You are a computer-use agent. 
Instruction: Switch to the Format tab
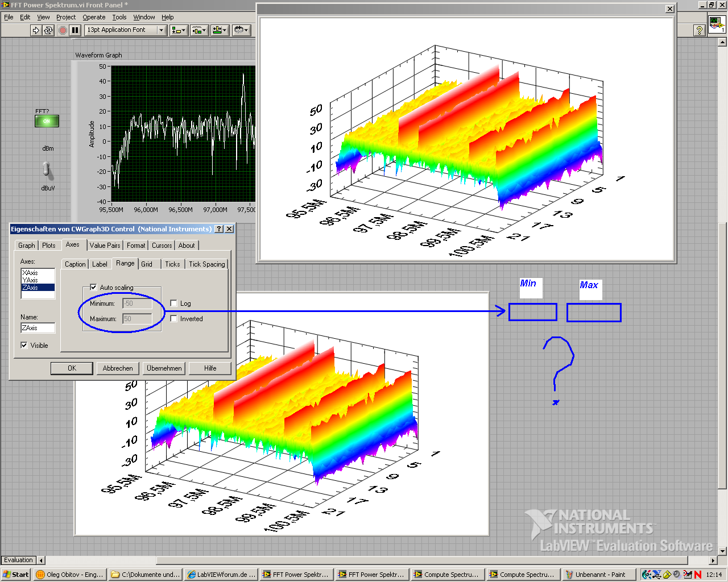coord(136,246)
